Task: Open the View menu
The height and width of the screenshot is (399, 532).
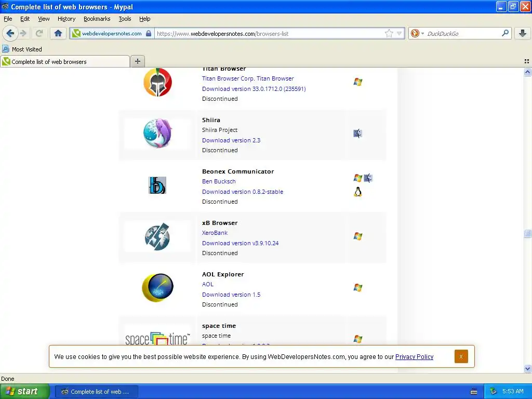Action: [44, 19]
